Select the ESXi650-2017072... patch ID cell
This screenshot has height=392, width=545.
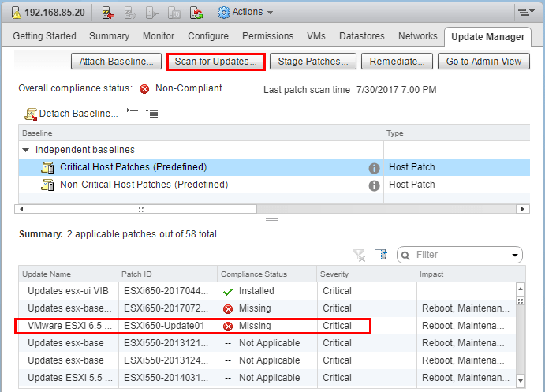[166, 308]
